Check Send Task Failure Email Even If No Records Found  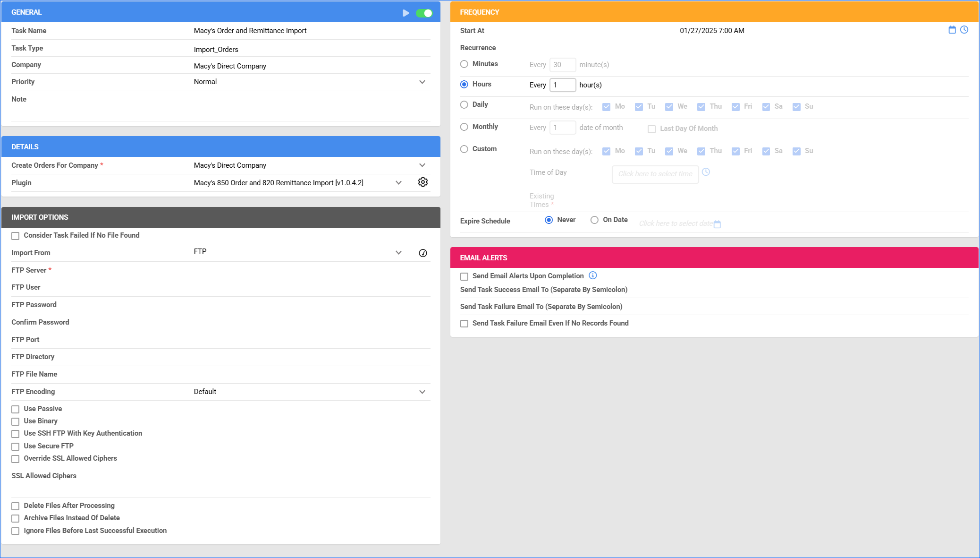465,324
